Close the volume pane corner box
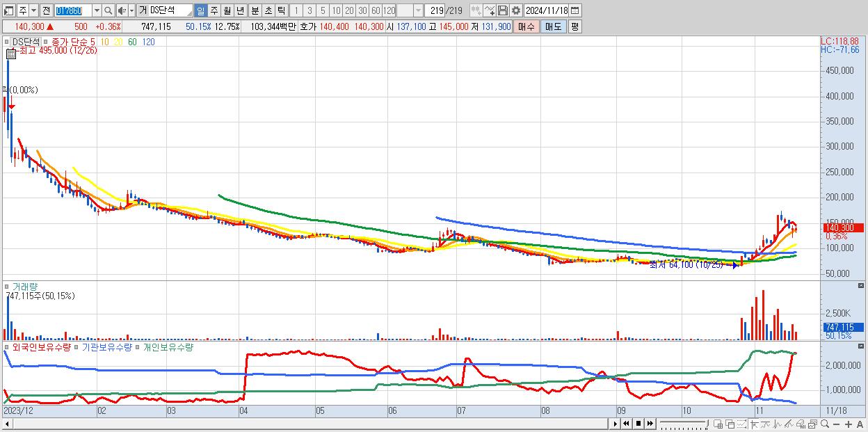Viewport: 868px width, 432px height. click(861, 286)
